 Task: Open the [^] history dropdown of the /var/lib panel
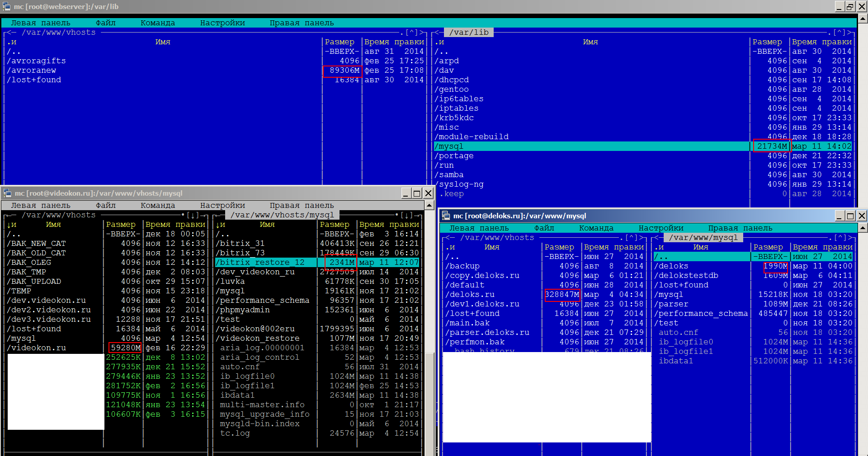840,33
